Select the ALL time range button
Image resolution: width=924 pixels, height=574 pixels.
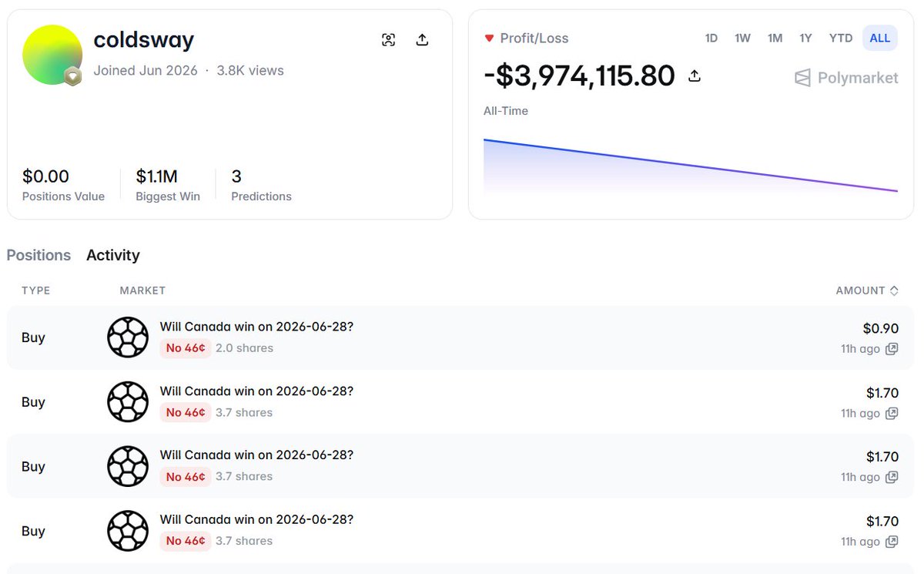(x=880, y=38)
